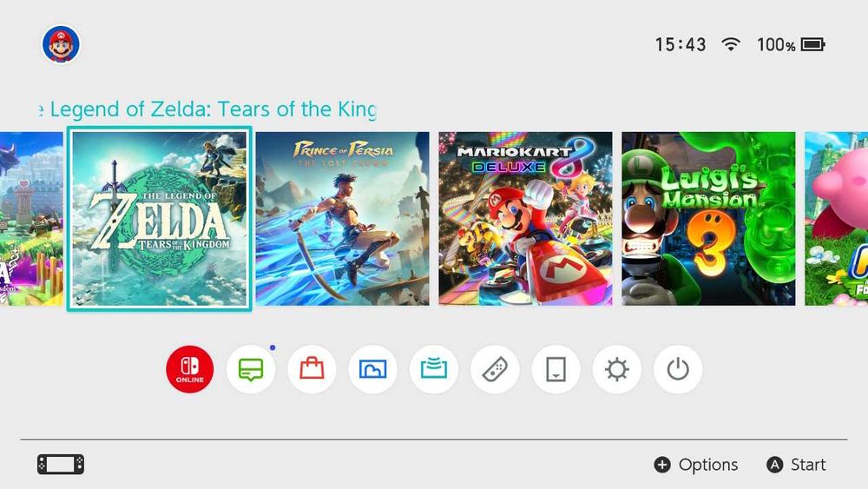Viewport: 868px width, 489px height.
Task: Select Prince of Persia The Lost Crown
Action: (342, 219)
